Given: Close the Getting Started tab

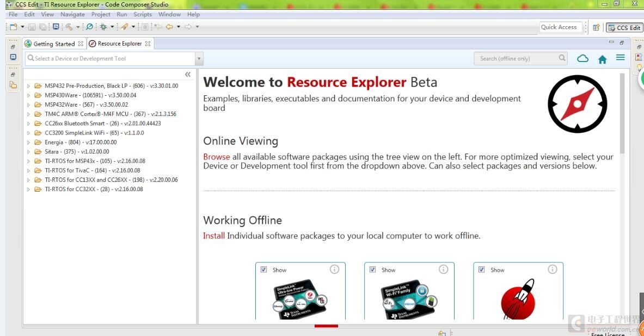Looking at the screenshot, I should coord(81,44).
